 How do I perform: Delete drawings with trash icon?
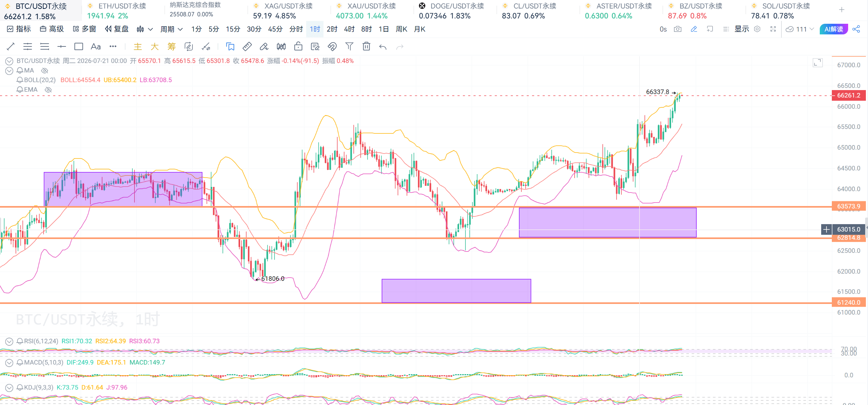pos(366,46)
